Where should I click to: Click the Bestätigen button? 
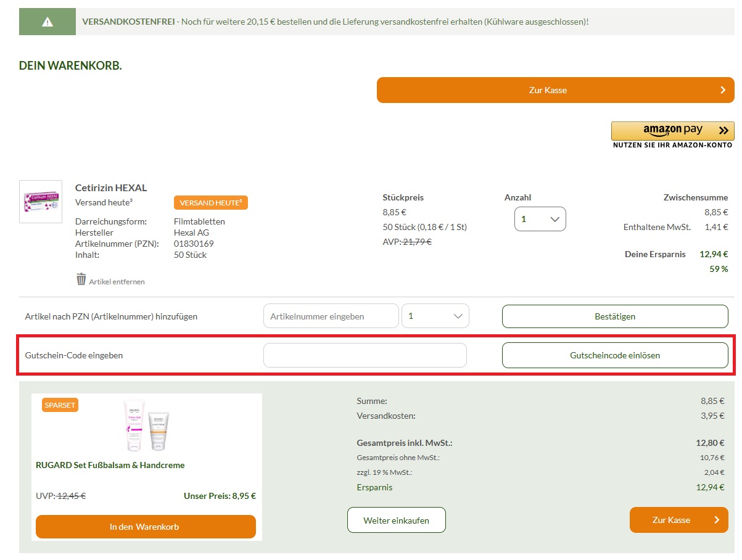(615, 316)
